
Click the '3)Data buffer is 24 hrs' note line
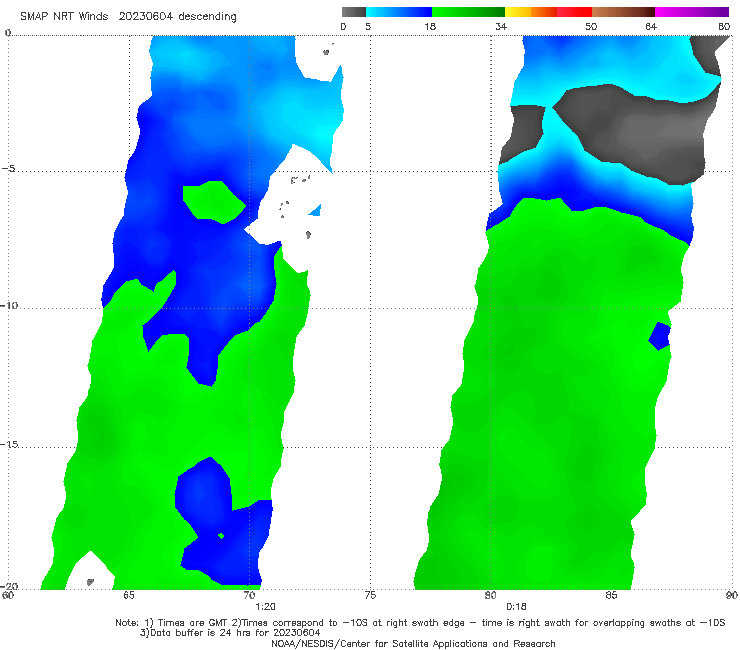(230, 633)
